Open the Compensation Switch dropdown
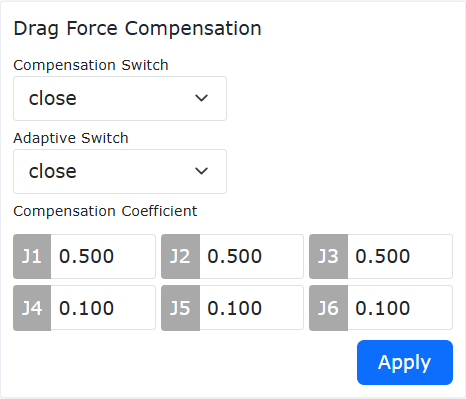 pos(120,99)
